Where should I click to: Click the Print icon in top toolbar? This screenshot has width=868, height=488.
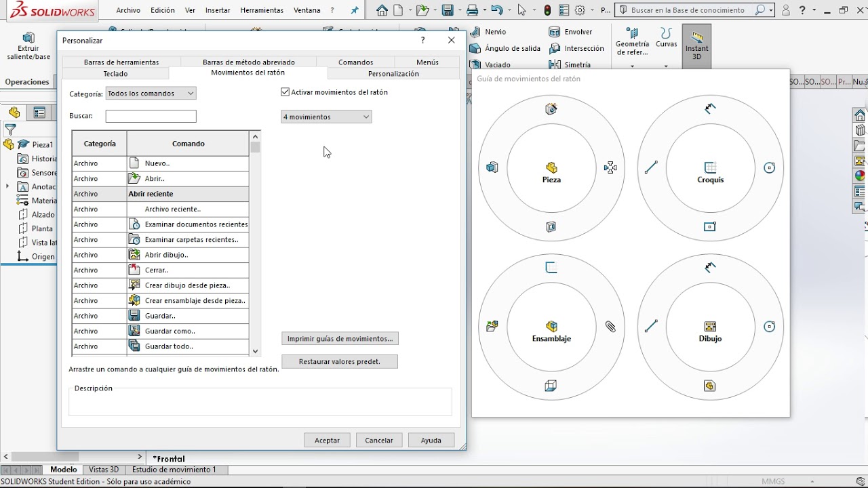(x=473, y=10)
